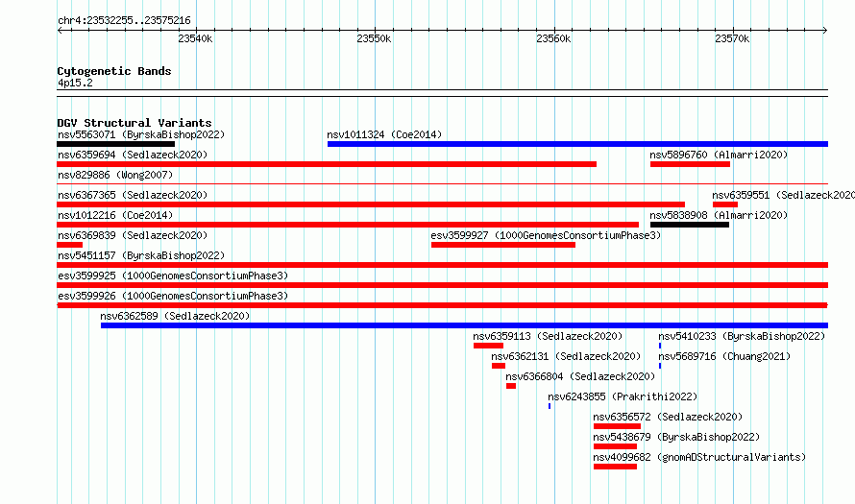Image resolution: width=855 pixels, height=504 pixels.
Task: Open the nsv1012216 (Coe2014) variant label
Action: coord(115,215)
